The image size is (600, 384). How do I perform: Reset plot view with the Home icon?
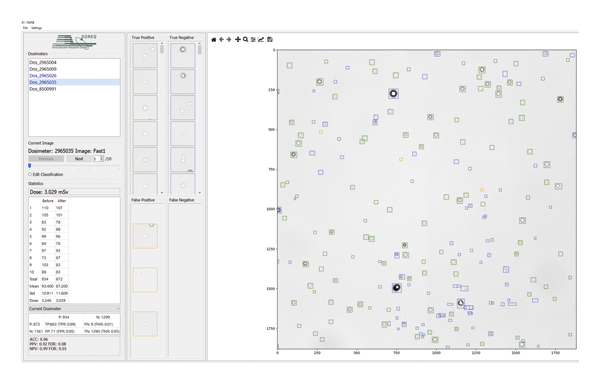(x=214, y=39)
